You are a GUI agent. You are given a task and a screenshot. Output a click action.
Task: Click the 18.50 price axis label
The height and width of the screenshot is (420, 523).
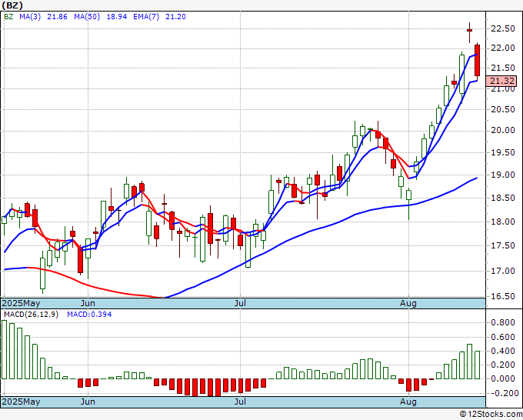pyautogui.click(x=503, y=198)
